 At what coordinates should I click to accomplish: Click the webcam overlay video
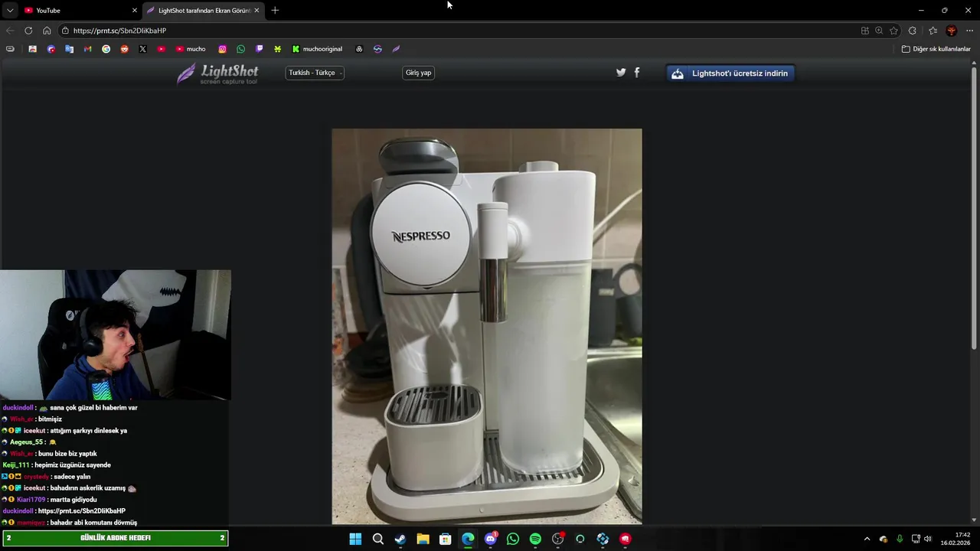coord(116,335)
